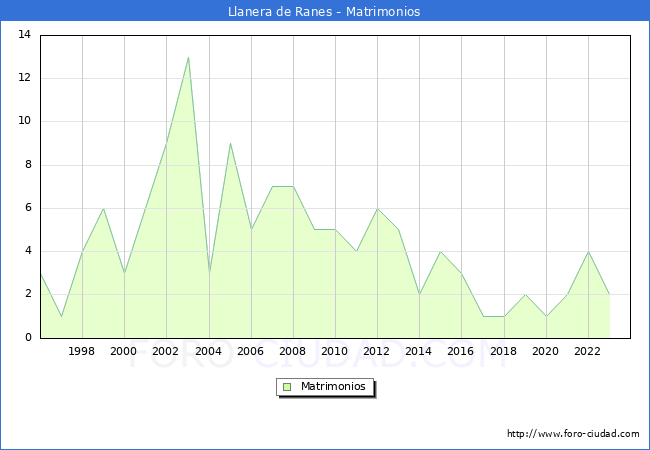The width and height of the screenshot is (650, 450).
Task: Click the 2002 x-axis year label
Action: [x=166, y=352]
